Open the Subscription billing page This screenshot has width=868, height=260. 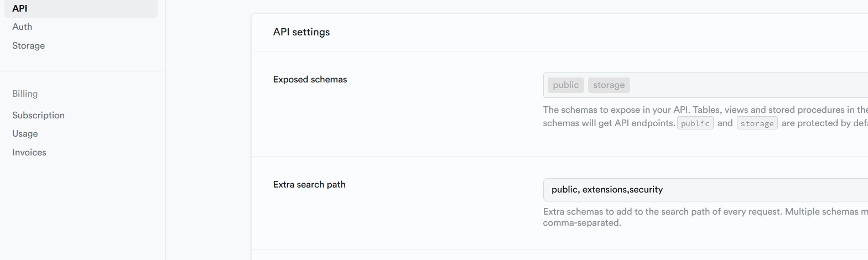coord(38,115)
